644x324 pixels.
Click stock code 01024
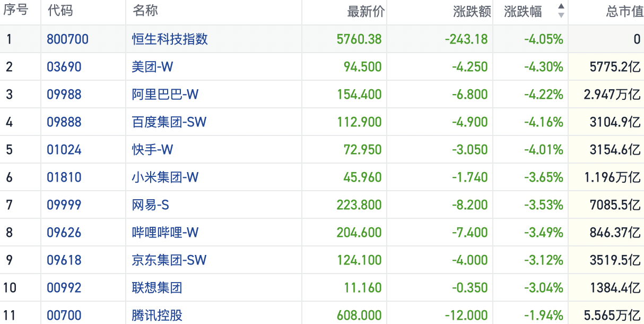click(64, 150)
